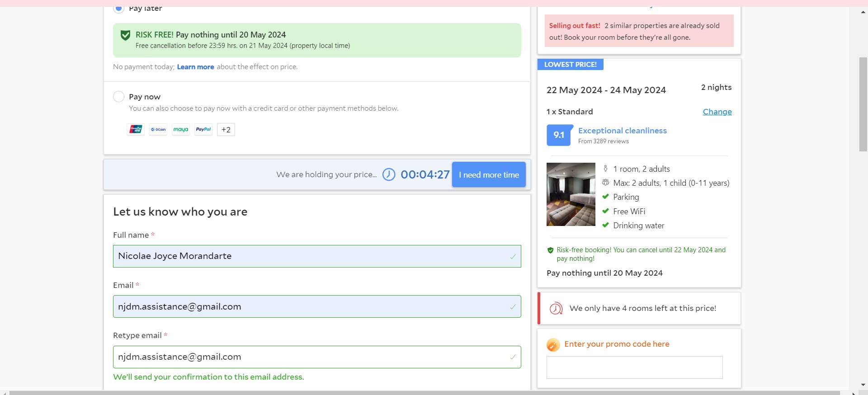Image resolution: width=868 pixels, height=395 pixels.
Task: Expand the +2 more payment methods
Action: (226, 130)
